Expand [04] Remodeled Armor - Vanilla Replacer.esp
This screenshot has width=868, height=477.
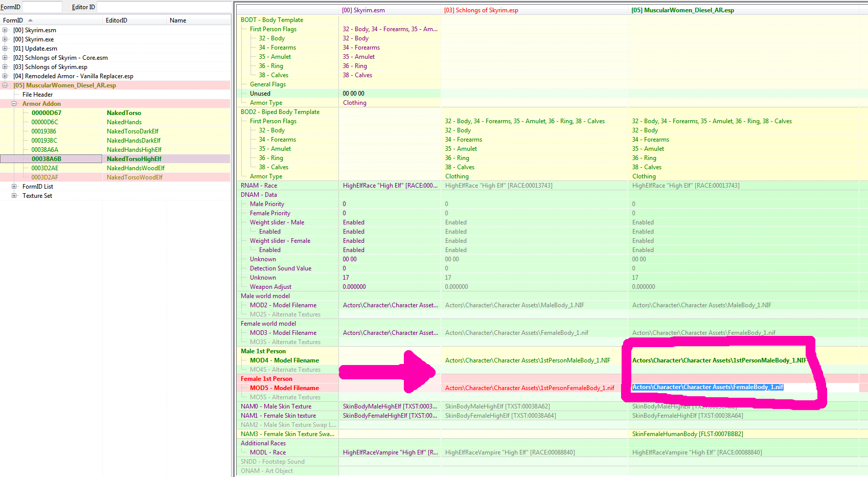(x=5, y=76)
